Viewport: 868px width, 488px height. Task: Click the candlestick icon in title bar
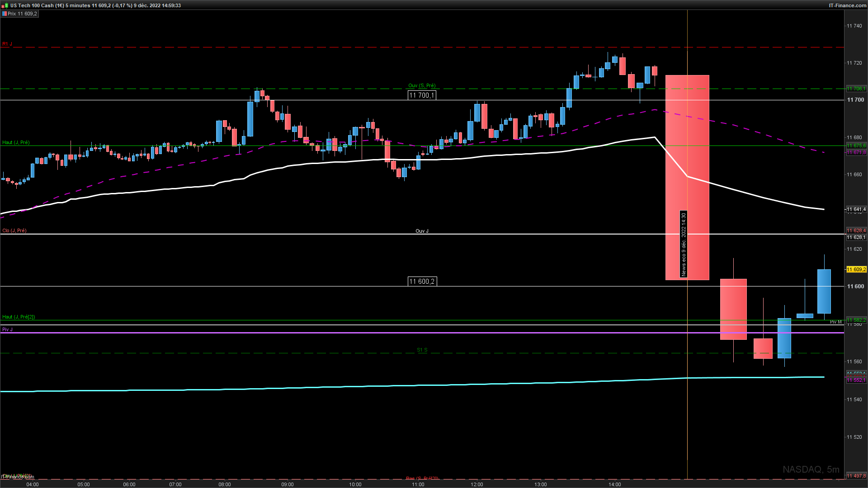click(x=5, y=5)
